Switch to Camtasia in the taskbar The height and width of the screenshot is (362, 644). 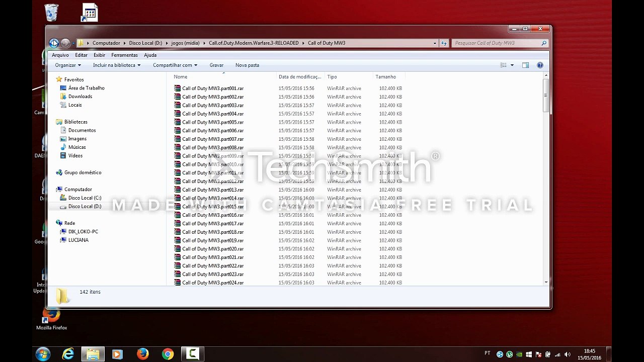pos(192,354)
